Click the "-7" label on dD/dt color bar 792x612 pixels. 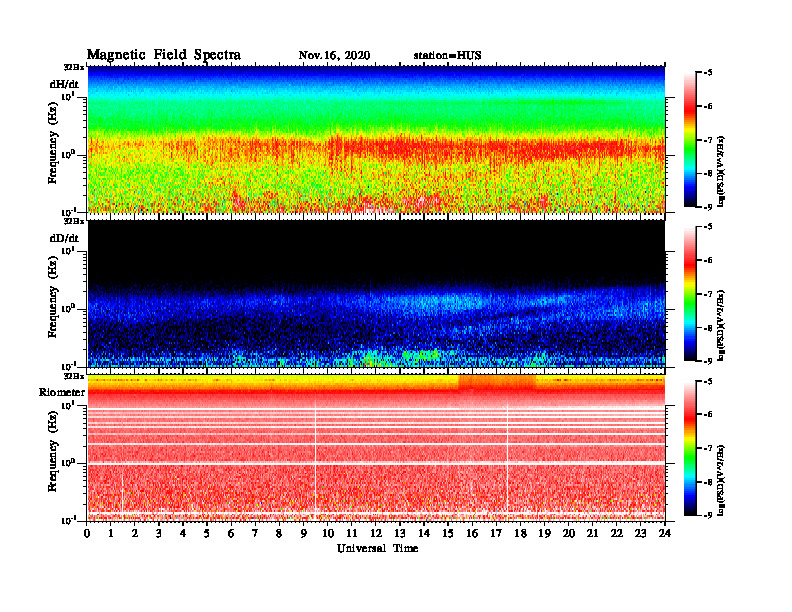click(x=708, y=294)
